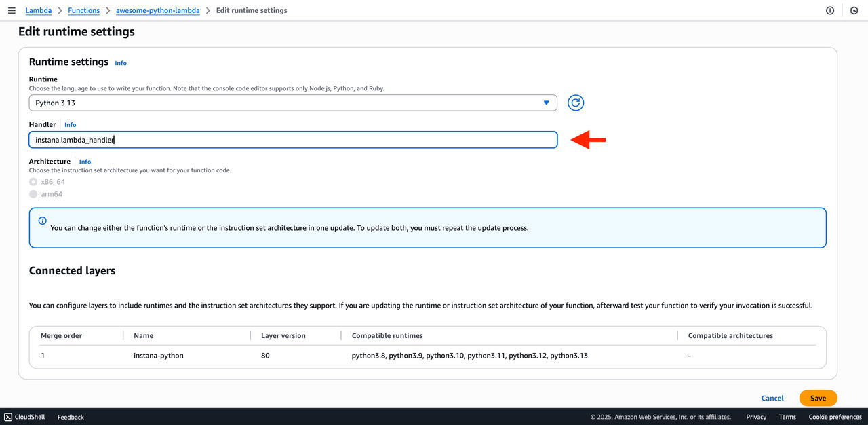Open Info link next to Runtime settings
The height and width of the screenshot is (425, 868).
(x=121, y=63)
